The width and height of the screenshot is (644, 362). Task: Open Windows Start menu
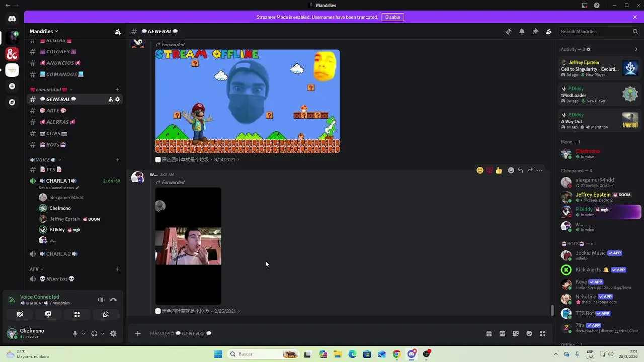(x=218, y=354)
